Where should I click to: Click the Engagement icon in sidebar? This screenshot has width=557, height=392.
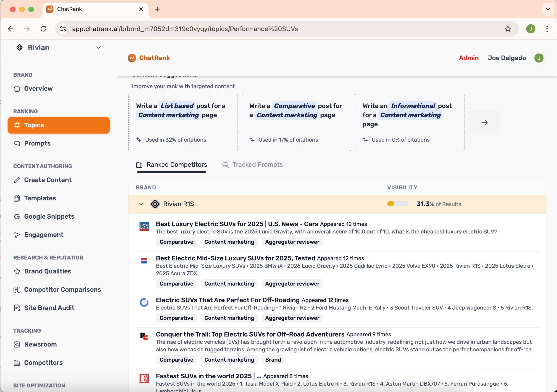click(x=17, y=235)
